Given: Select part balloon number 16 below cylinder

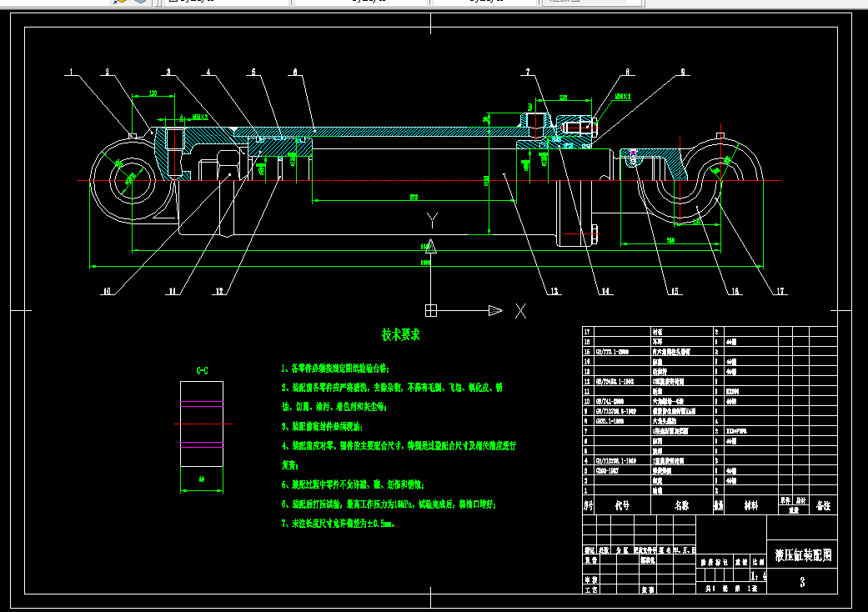Looking at the screenshot, I should tap(735, 291).
